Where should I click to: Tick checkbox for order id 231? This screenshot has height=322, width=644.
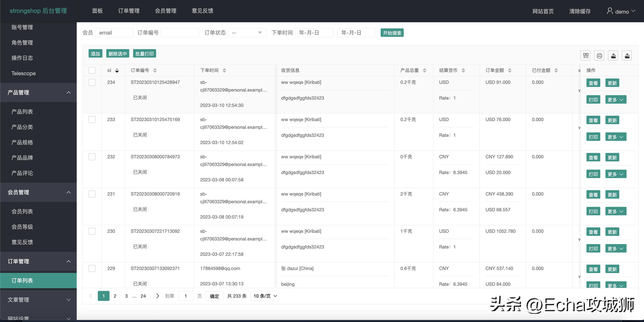click(x=92, y=194)
